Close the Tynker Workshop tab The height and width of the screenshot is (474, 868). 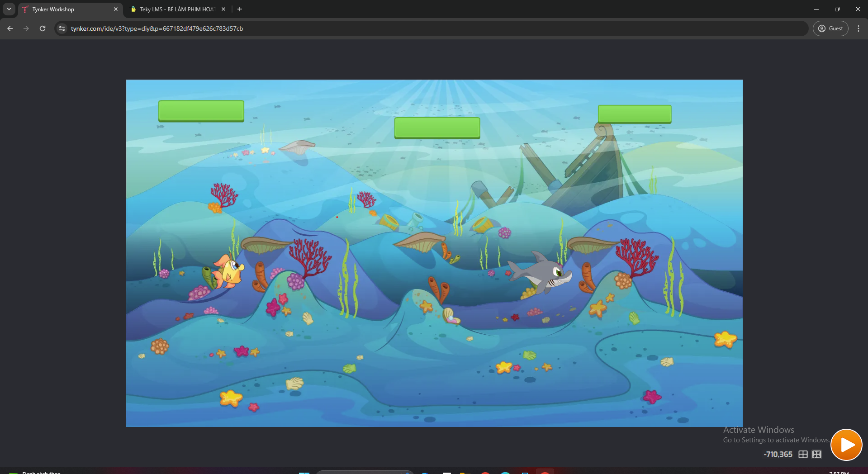pos(116,9)
